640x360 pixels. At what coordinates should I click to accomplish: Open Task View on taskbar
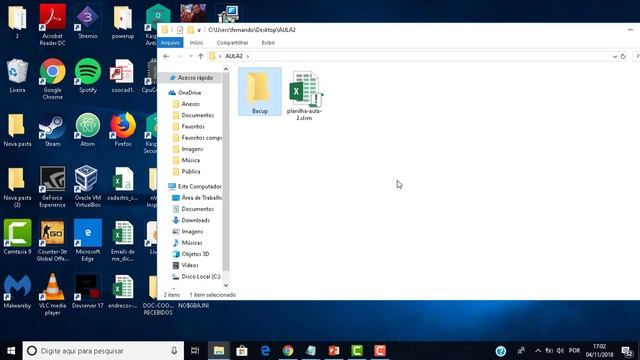pyautogui.click(x=195, y=351)
